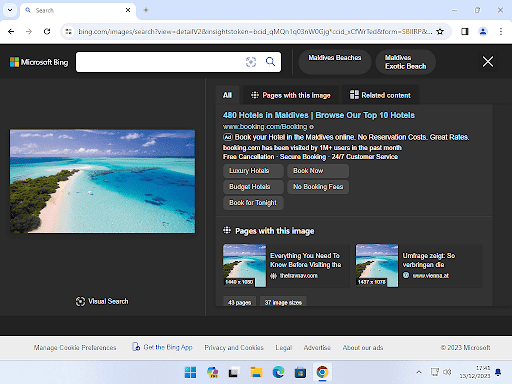The image size is (512, 384).
Task: Open the notifications bell icon
Action: click(498, 372)
